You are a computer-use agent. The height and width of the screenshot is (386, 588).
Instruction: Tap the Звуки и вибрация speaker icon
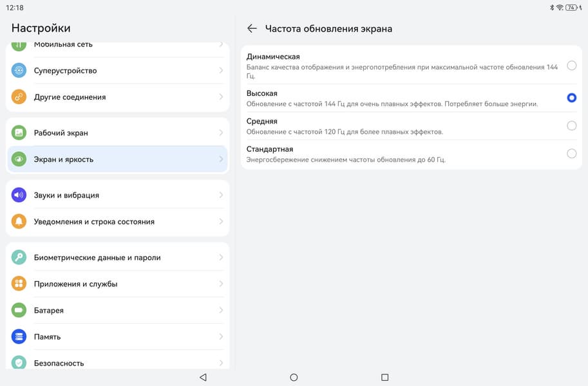(19, 195)
